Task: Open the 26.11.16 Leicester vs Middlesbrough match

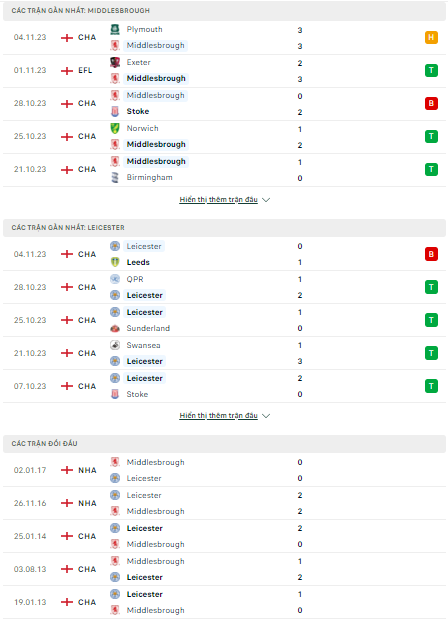Action: [x=224, y=503]
